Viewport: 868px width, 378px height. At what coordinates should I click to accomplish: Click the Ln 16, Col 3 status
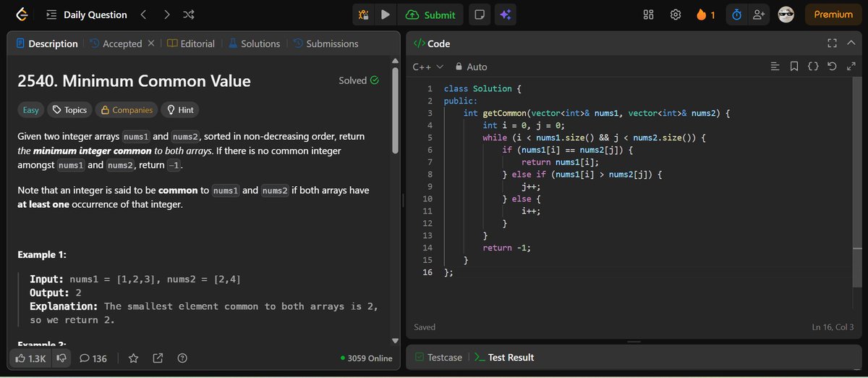[833, 327]
